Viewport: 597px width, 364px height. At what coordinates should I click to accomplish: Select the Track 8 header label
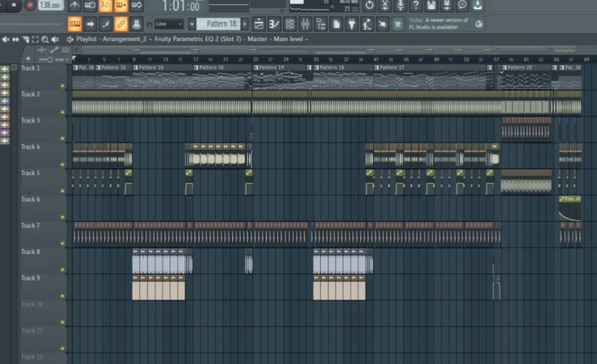31,252
